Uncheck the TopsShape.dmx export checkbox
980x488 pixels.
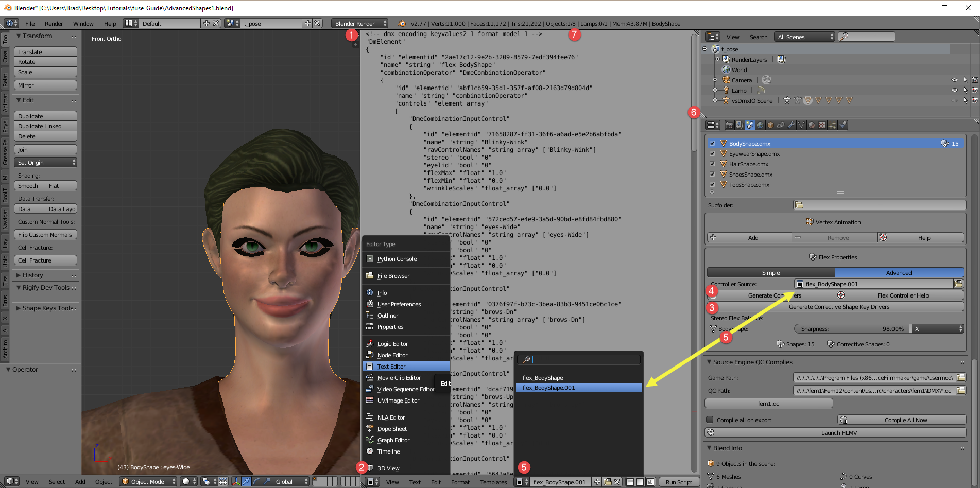[712, 185]
